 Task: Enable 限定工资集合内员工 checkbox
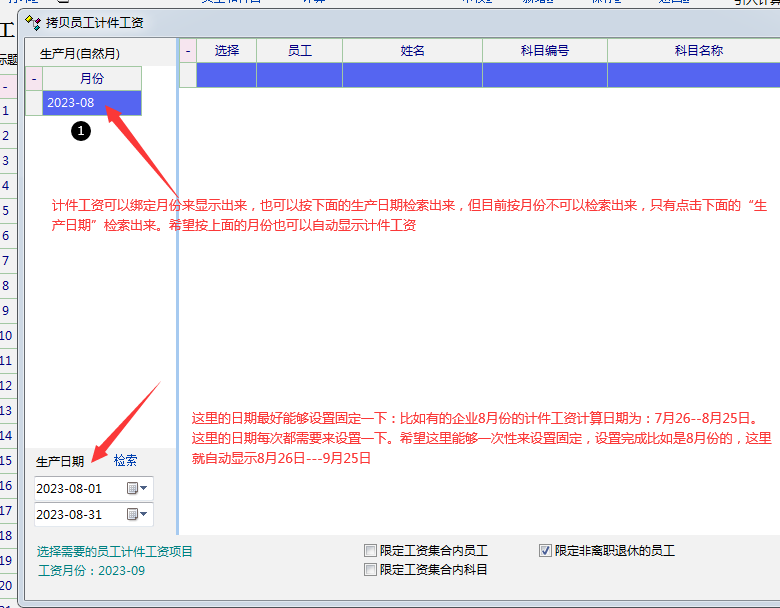coord(371,551)
